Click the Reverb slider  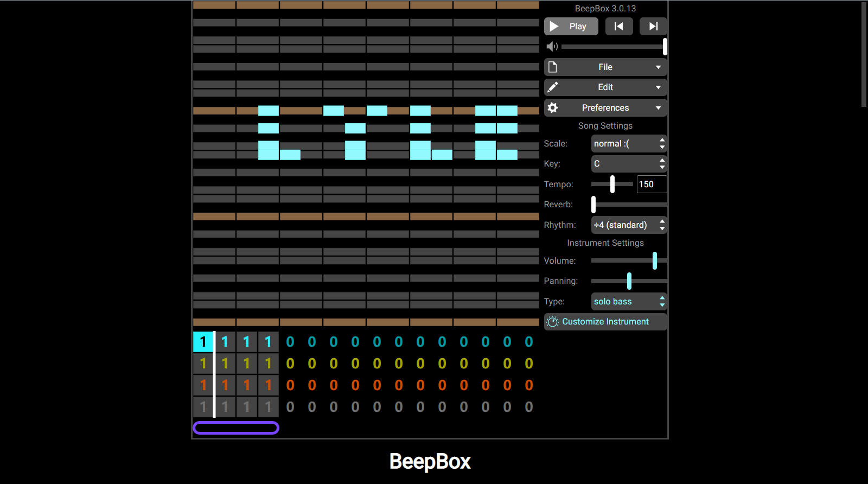(x=629, y=205)
